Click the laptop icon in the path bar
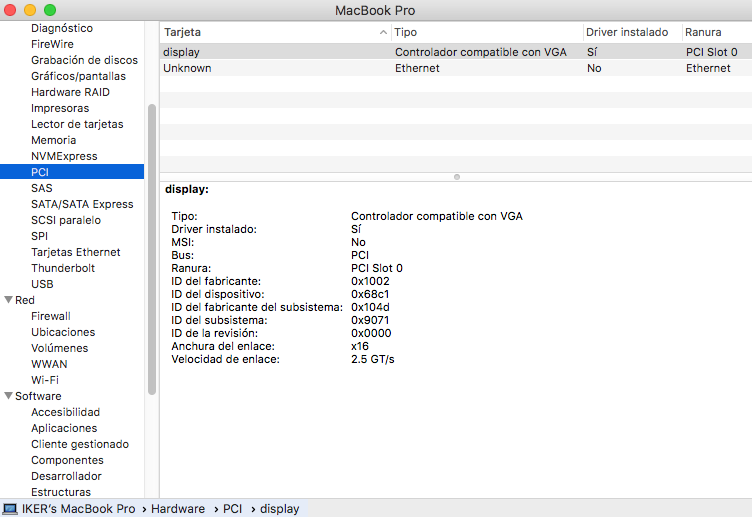 coord(10,508)
